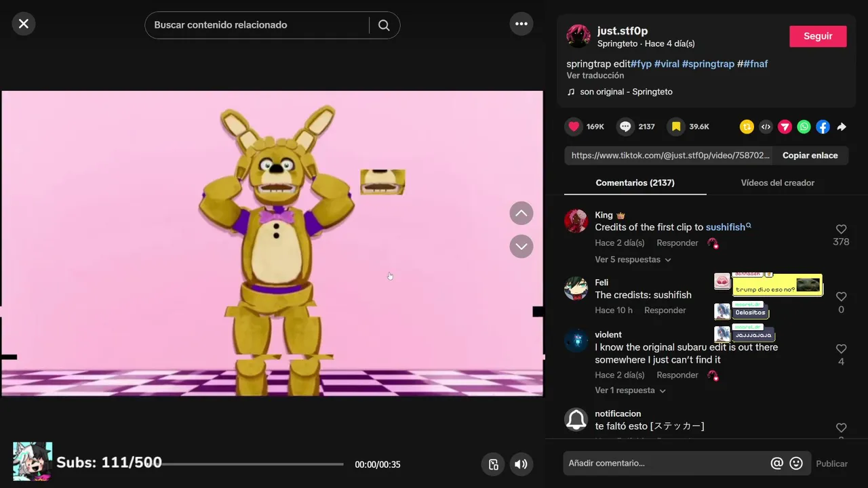
Task: Reply to King's comment with Responder
Action: pos(677,243)
